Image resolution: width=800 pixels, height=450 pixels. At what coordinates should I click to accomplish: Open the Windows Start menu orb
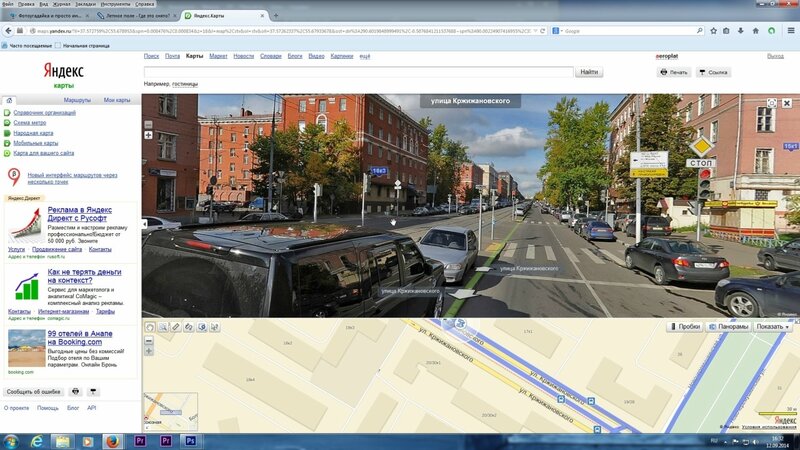[x=11, y=441]
